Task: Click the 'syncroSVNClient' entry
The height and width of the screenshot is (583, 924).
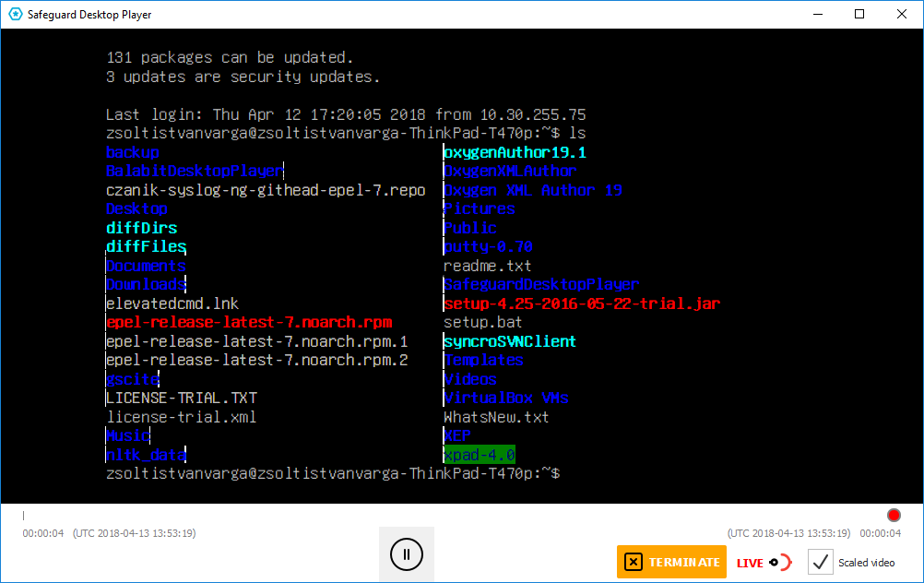Action: click(x=510, y=341)
